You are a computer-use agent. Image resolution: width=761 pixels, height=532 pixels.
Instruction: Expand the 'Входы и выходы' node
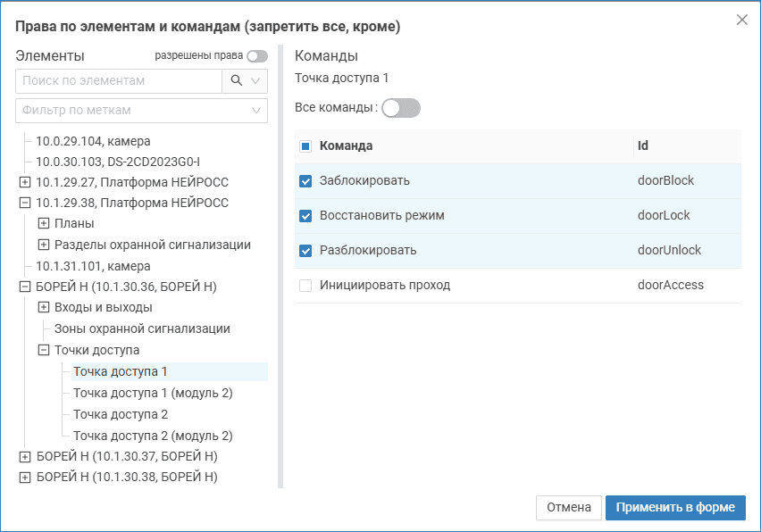pos(43,308)
